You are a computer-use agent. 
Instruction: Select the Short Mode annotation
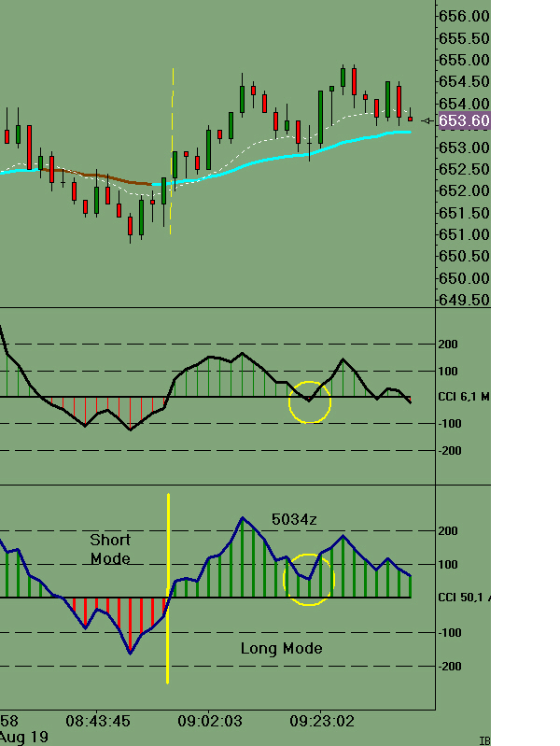pyautogui.click(x=110, y=549)
